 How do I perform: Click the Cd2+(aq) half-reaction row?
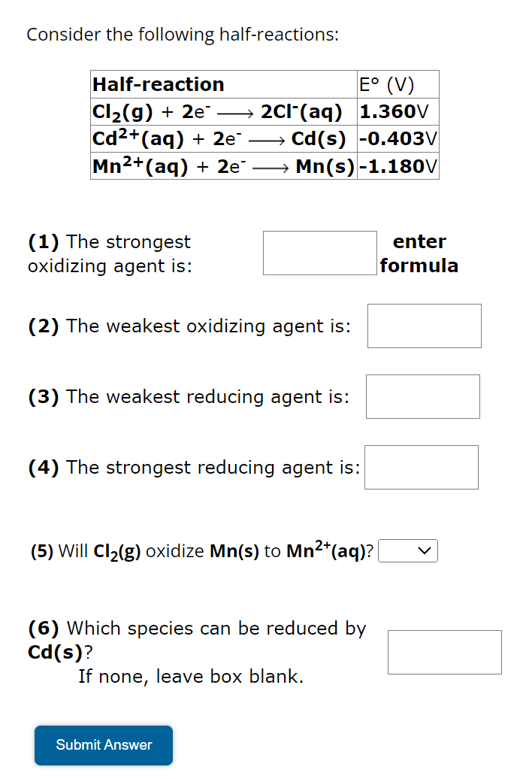(223, 138)
